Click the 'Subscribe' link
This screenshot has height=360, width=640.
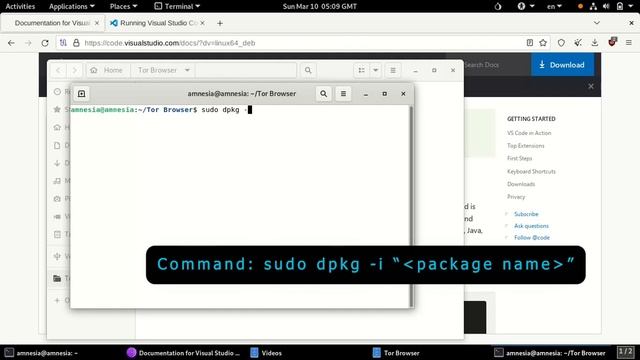(x=526, y=214)
